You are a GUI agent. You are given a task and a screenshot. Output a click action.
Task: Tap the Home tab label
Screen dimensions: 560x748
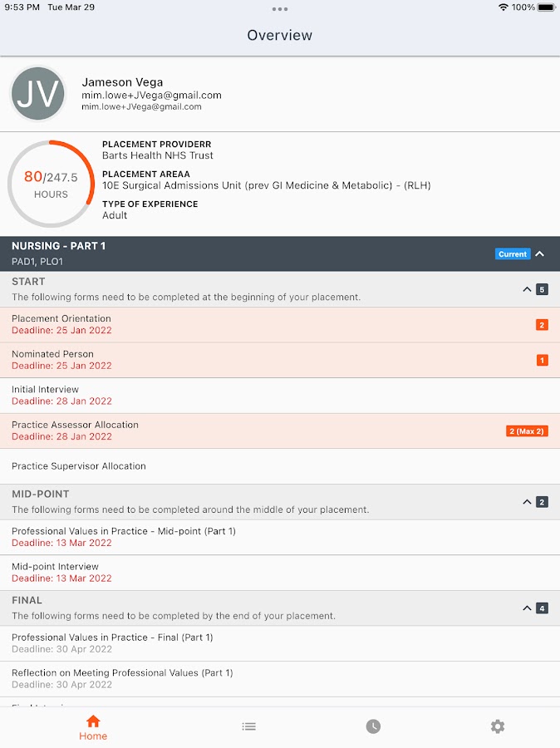pos(93,736)
